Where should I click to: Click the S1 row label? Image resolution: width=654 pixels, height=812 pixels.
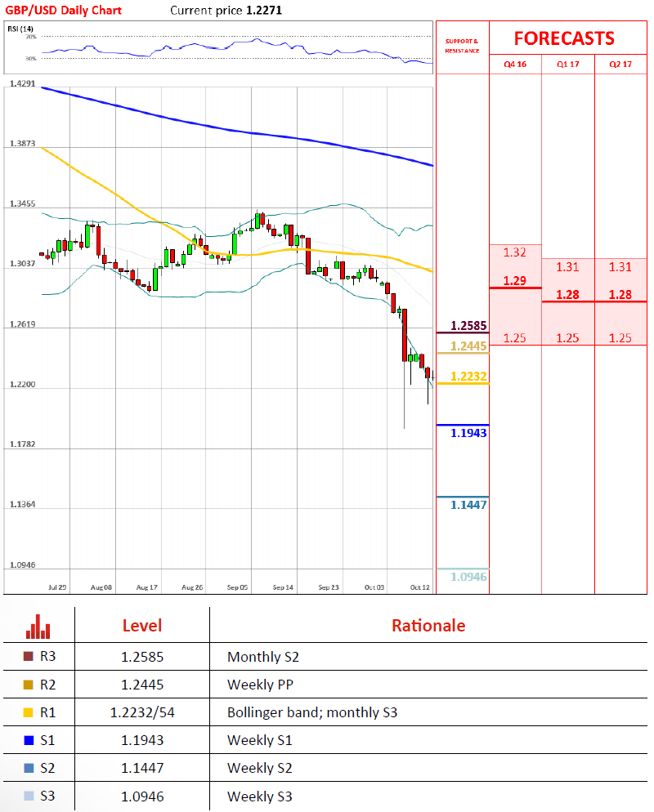47,741
